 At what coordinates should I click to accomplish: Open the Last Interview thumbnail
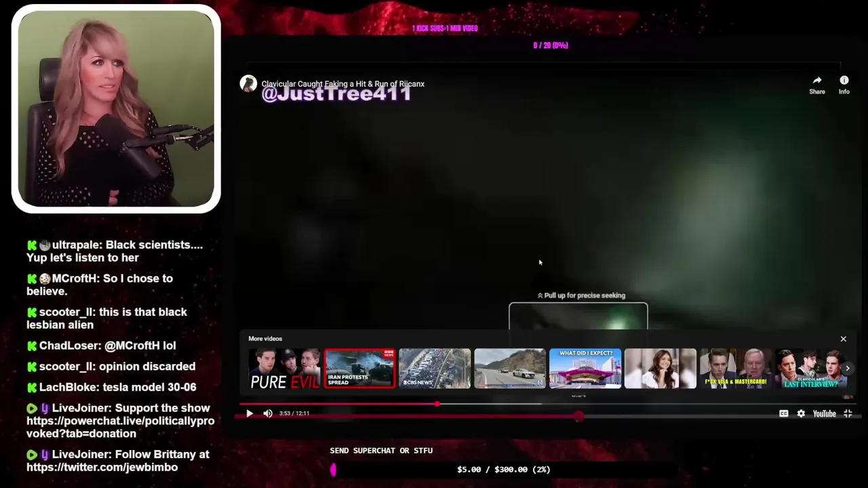pos(811,369)
